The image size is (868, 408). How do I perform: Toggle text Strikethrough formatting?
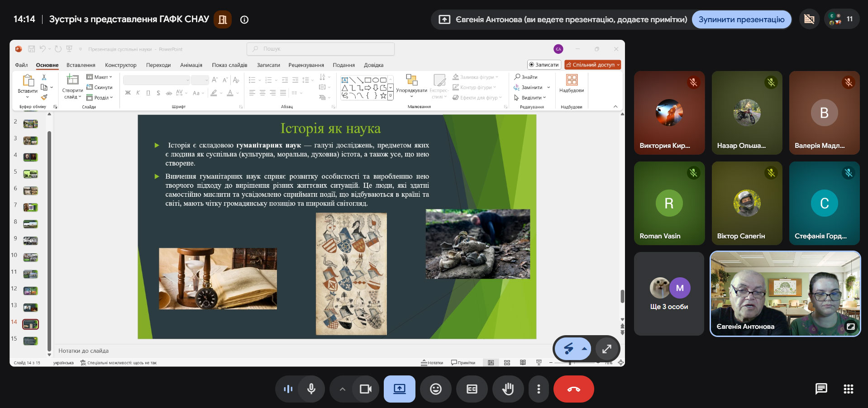(168, 93)
